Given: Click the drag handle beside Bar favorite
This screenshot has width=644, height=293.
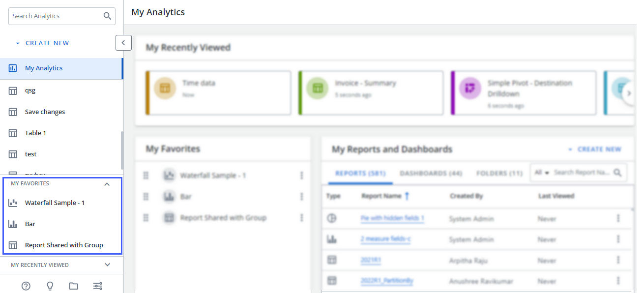Looking at the screenshot, I should [146, 197].
